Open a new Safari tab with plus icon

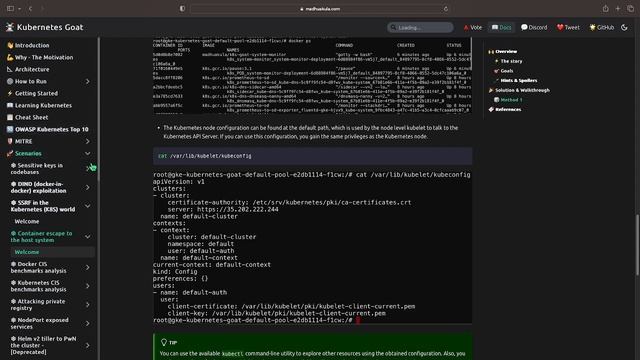[x=618, y=9]
